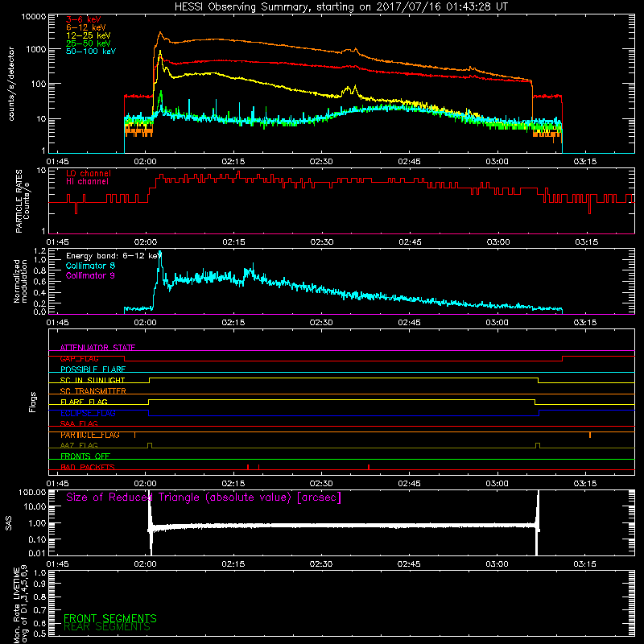Select the 12-25 keV legend label
This screenshot has height=644, width=644.
coord(89,35)
